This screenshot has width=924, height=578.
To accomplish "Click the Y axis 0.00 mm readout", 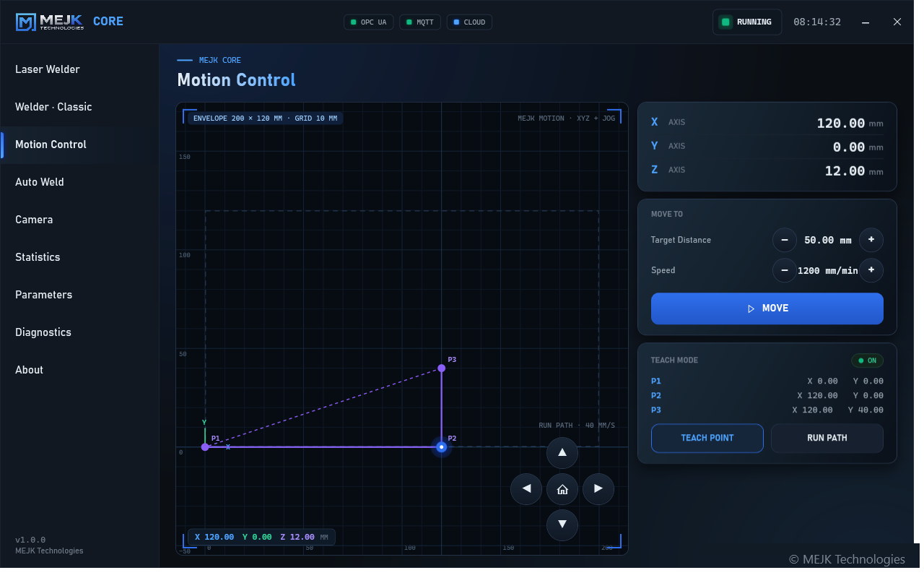I will click(767, 147).
